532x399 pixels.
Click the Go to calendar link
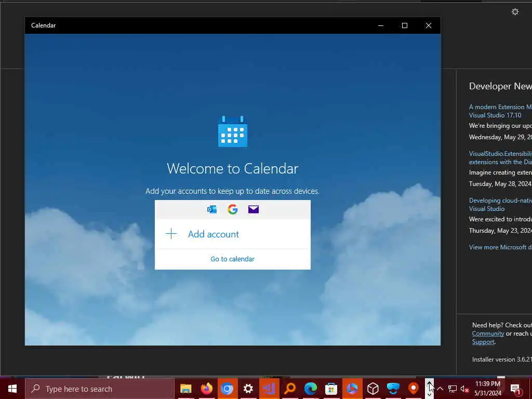[232, 259]
